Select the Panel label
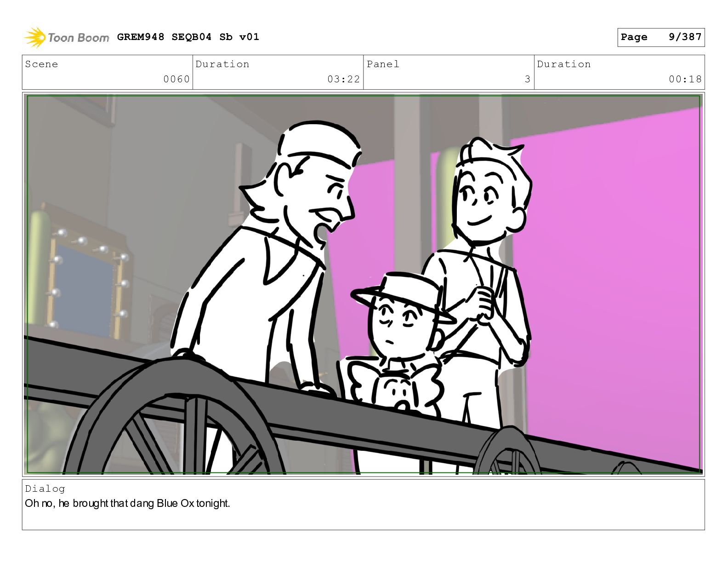This screenshot has width=728, height=563. tap(383, 64)
